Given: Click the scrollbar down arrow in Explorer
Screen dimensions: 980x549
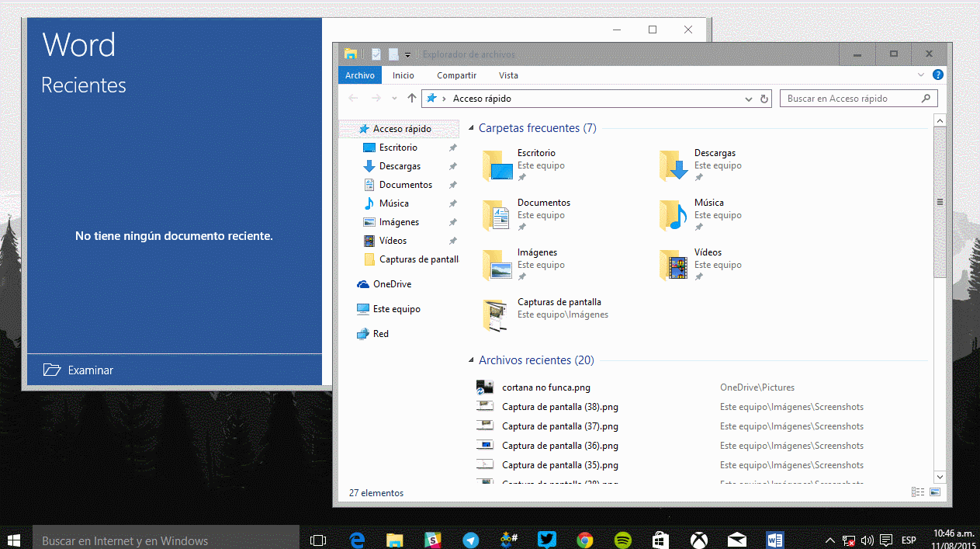Looking at the screenshot, I should (940, 477).
